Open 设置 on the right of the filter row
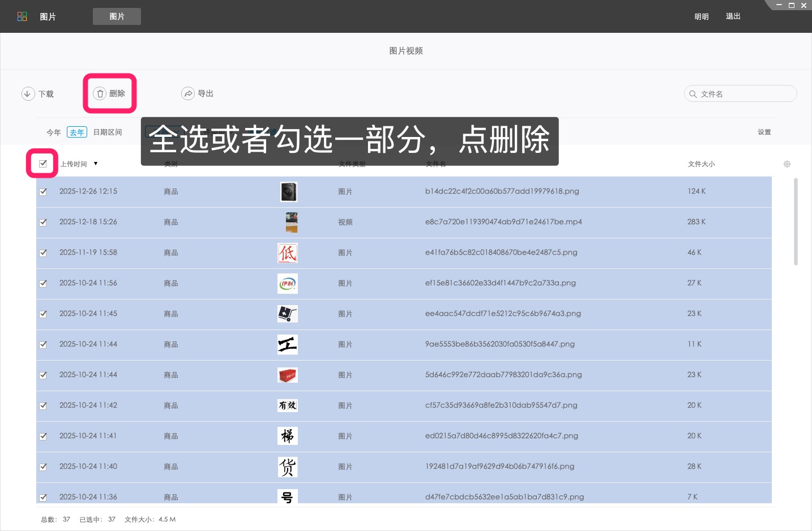The image size is (812, 531). 764,132
